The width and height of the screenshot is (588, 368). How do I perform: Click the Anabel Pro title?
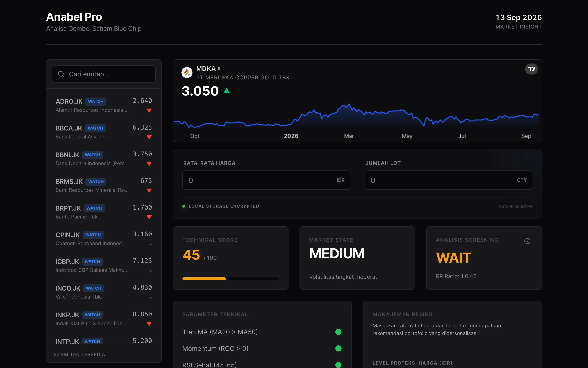pyautogui.click(x=74, y=17)
